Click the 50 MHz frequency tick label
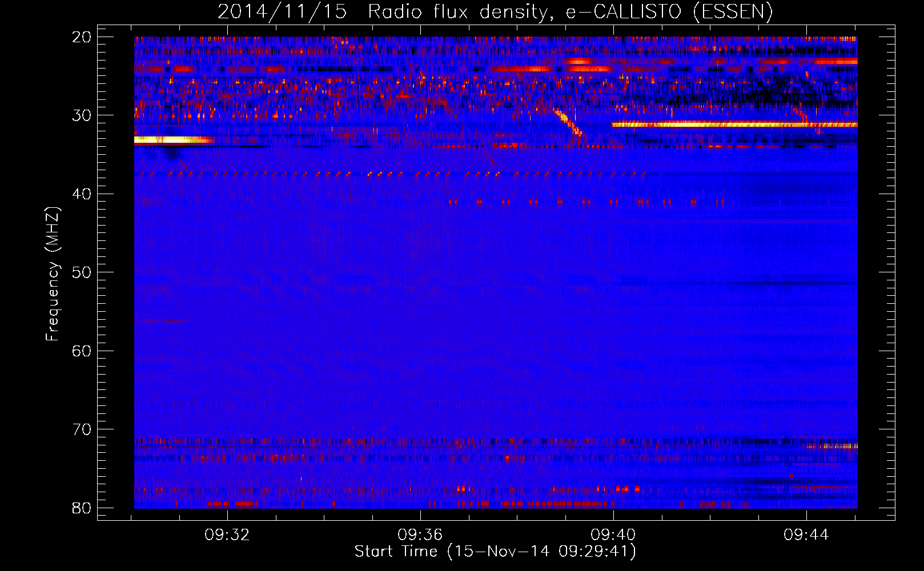 pos(82,272)
